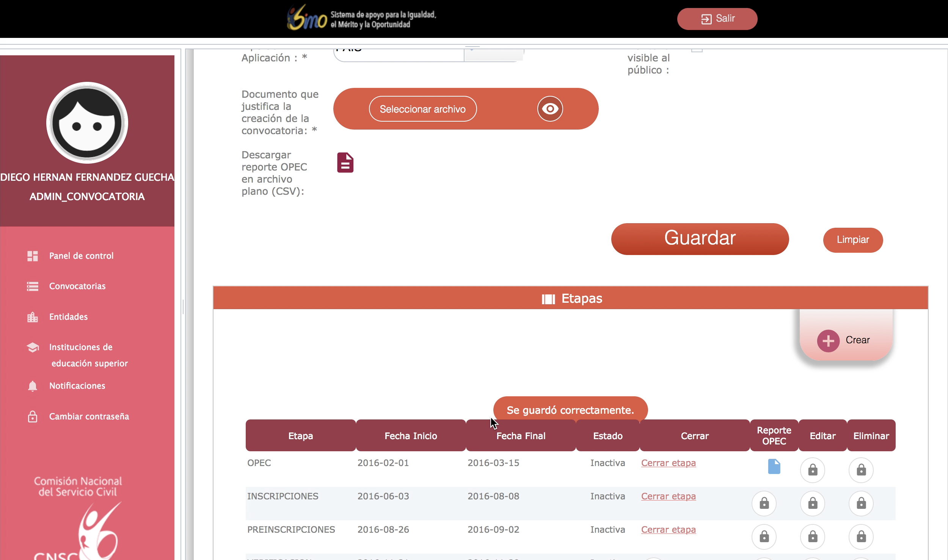Click Editar lock icon for OPEC row
Screen dimensions: 948x560
click(812, 470)
